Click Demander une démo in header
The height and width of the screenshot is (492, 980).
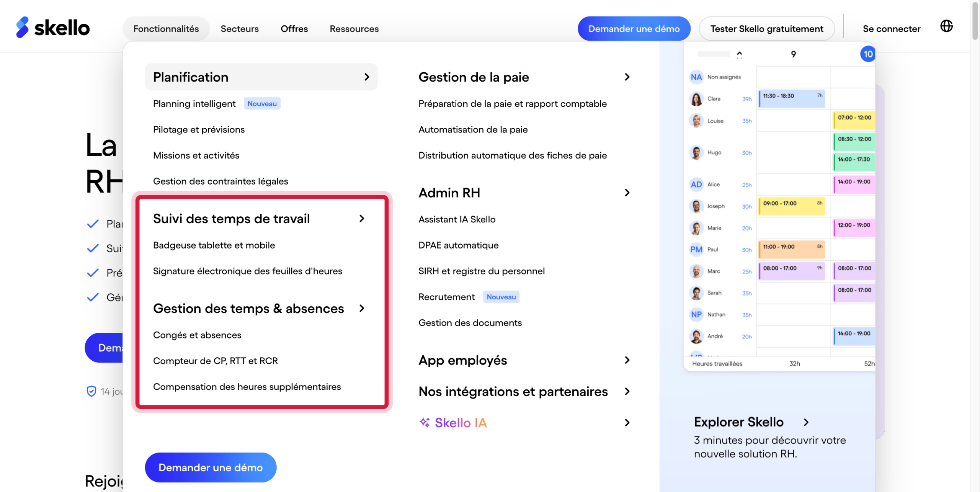[634, 29]
